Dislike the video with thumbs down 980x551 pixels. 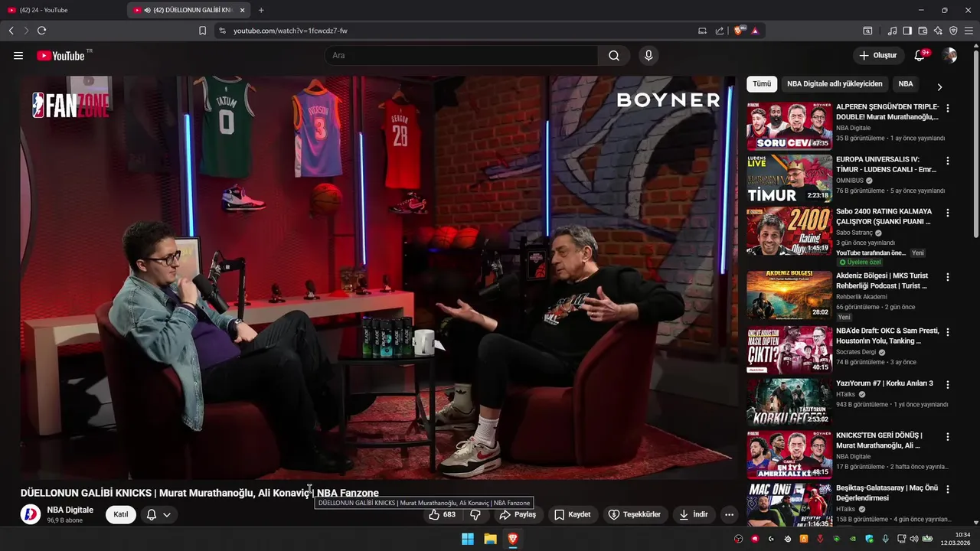click(475, 515)
